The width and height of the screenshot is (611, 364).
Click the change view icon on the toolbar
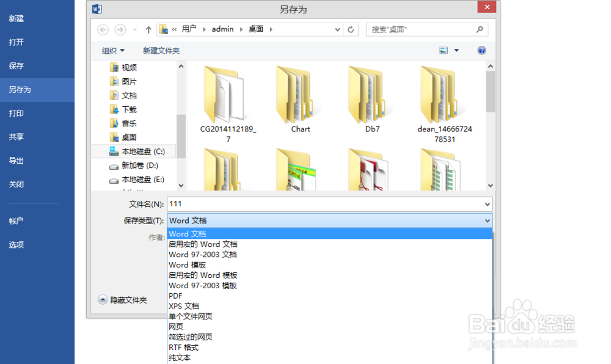(442, 50)
